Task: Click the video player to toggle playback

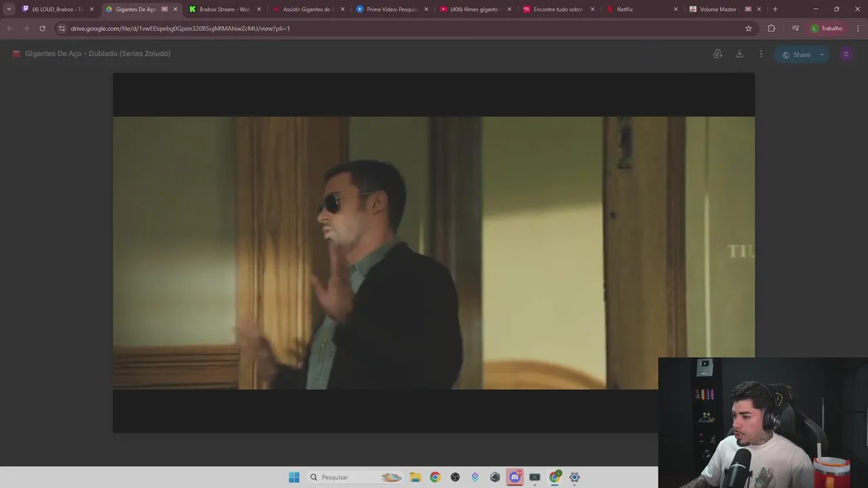Action: pos(433,252)
